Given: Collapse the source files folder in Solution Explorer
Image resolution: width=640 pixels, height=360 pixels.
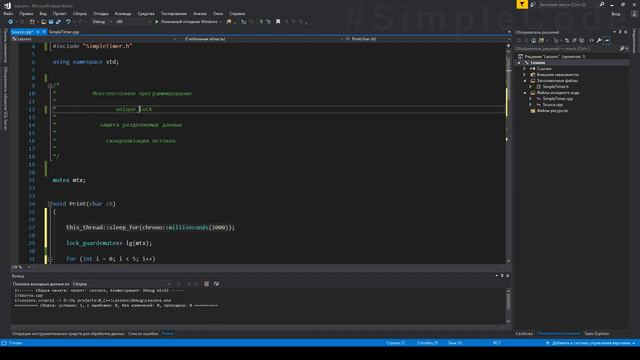Looking at the screenshot, I should [x=525, y=93].
